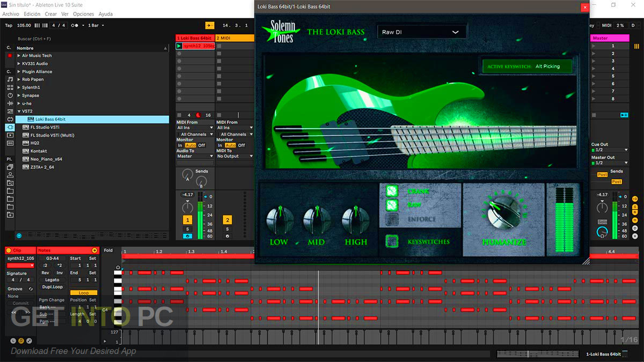Open the Crear menu
Viewport: 644px width, 362px height.
pyautogui.click(x=50, y=14)
